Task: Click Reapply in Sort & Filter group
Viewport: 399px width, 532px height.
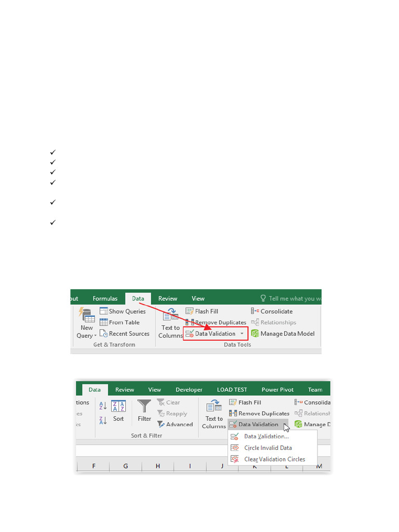Action: click(172, 414)
